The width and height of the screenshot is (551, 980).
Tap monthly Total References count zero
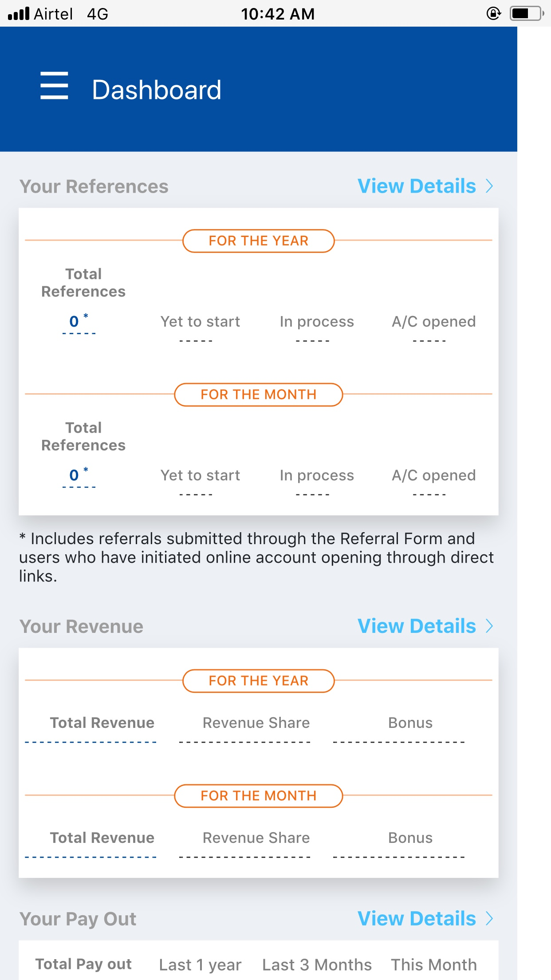(75, 475)
